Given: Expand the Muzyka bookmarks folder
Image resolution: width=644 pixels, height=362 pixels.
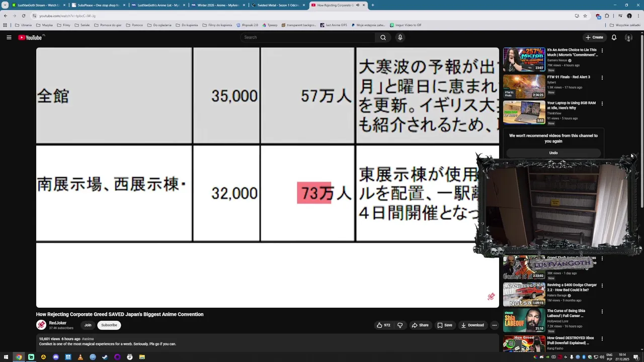Looking at the screenshot, I should tap(44, 25).
